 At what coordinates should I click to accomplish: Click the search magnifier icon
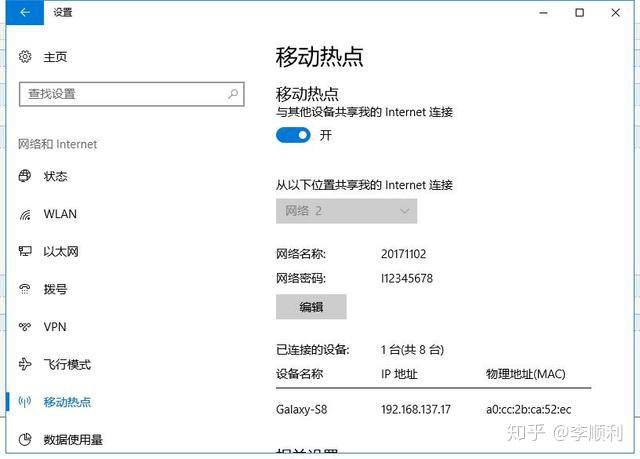pos(233,94)
